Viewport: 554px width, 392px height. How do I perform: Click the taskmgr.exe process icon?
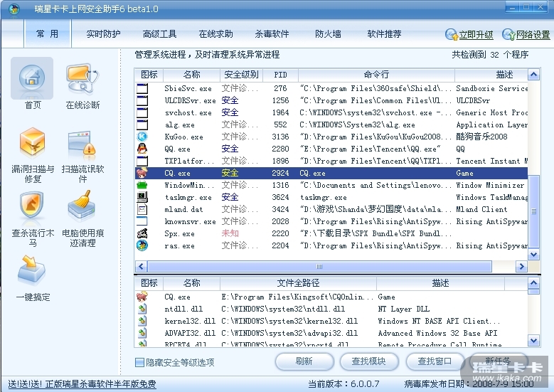[142, 197]
